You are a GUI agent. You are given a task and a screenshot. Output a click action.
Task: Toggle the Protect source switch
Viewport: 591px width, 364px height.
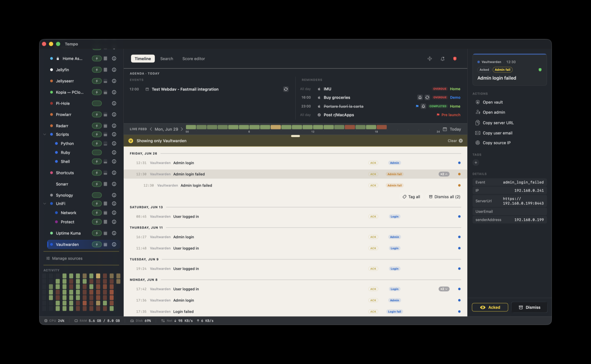[97, 222]
